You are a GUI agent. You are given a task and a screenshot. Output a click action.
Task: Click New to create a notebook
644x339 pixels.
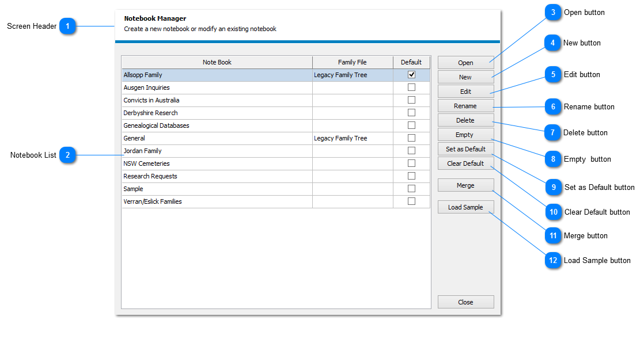tap(465, 77)
